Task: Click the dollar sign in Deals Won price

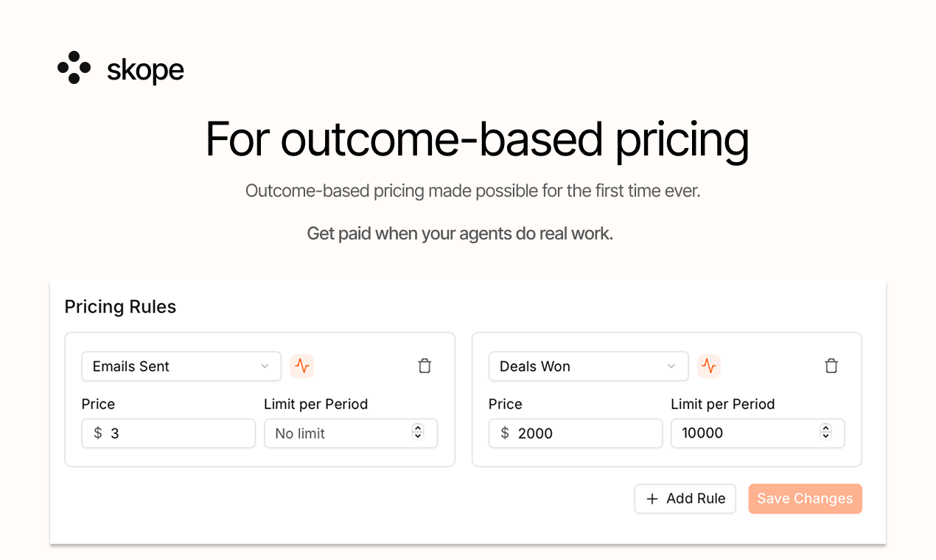Action: pos(504,433)
